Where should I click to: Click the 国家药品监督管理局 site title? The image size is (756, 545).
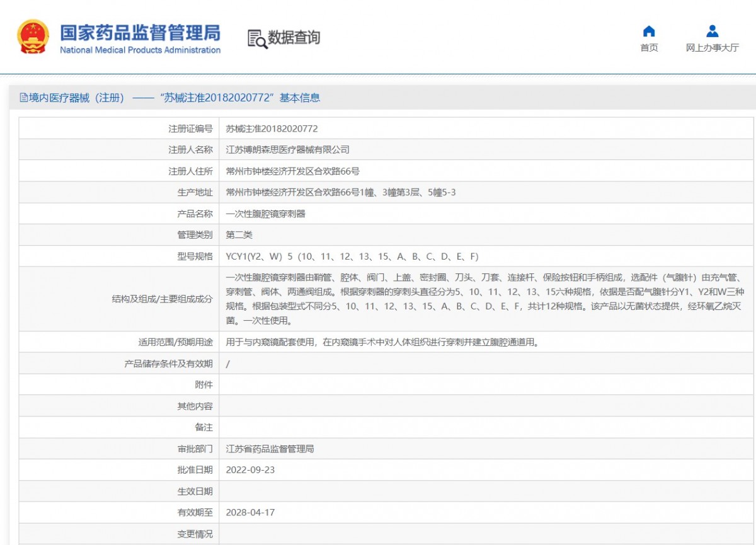140,33
